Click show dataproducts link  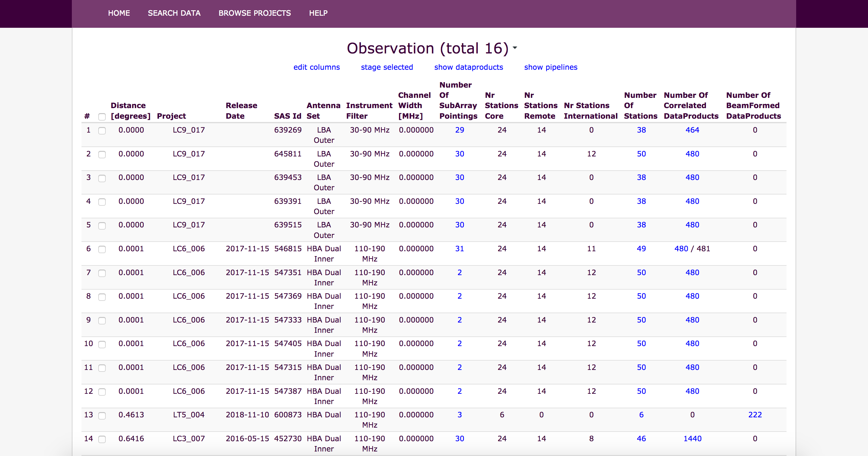[x=468, y=67]
